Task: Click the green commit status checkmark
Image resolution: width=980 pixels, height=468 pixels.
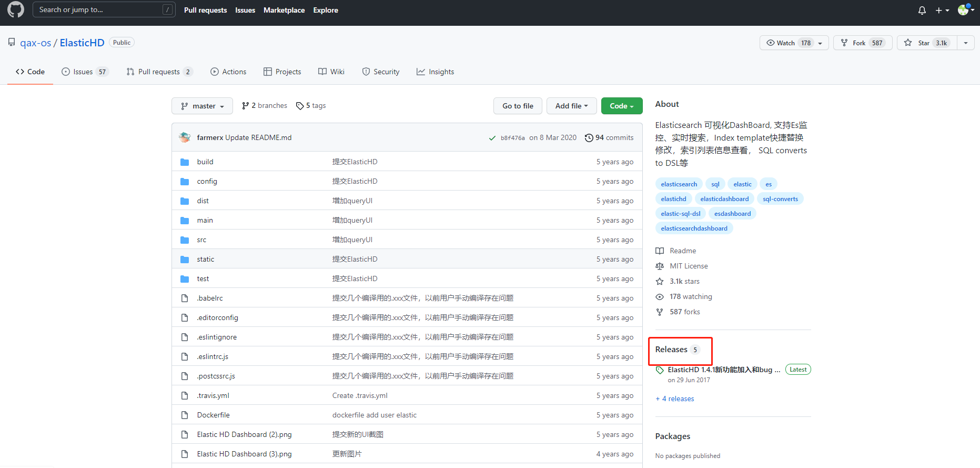Action: point(492,138)
